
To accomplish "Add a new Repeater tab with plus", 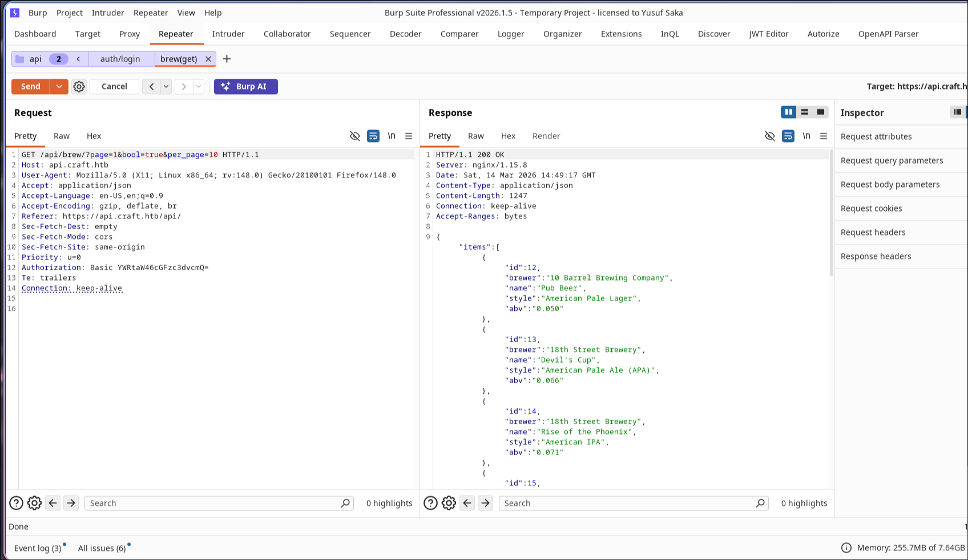I will click(x=227, y=59).
